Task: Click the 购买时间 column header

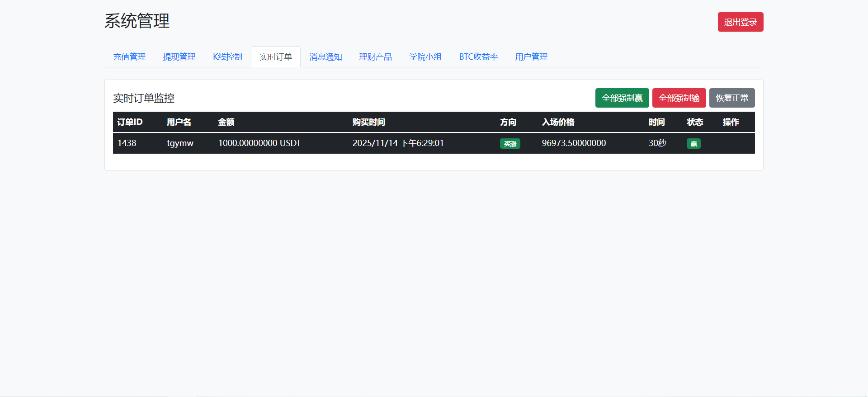Action: (x=368, y=122)
